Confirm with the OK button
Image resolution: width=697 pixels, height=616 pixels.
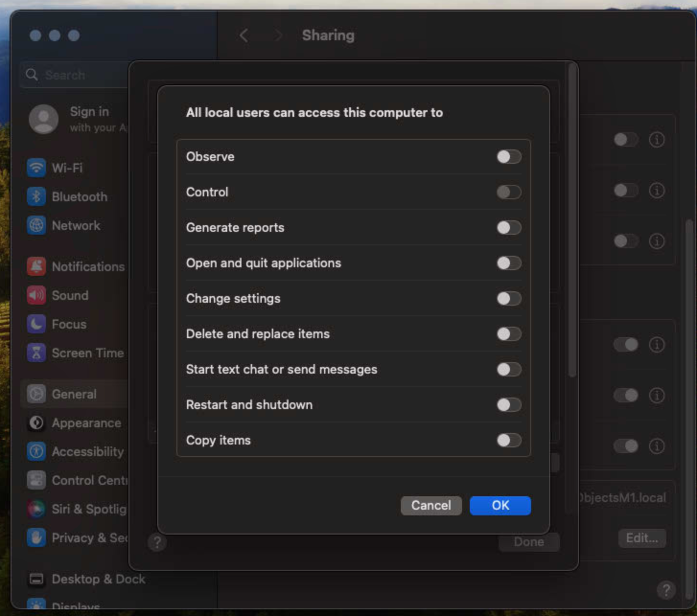pyautogui.click(x=500, y=505)
